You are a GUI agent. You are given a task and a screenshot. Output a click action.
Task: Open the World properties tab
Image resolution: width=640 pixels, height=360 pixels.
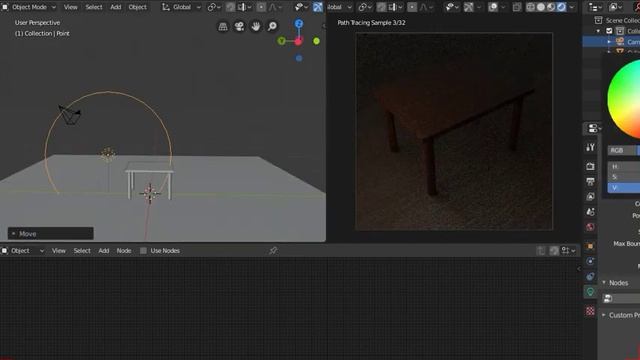click(590, 227)
